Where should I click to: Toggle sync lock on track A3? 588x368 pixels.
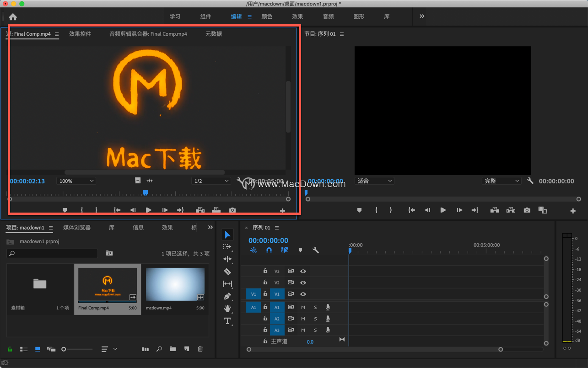coord(291,330)
